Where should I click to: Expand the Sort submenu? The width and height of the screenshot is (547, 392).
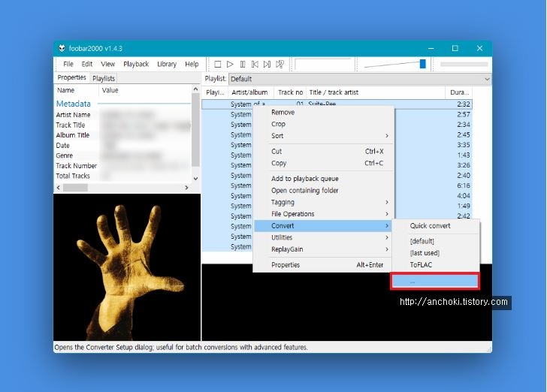point(323,136)
